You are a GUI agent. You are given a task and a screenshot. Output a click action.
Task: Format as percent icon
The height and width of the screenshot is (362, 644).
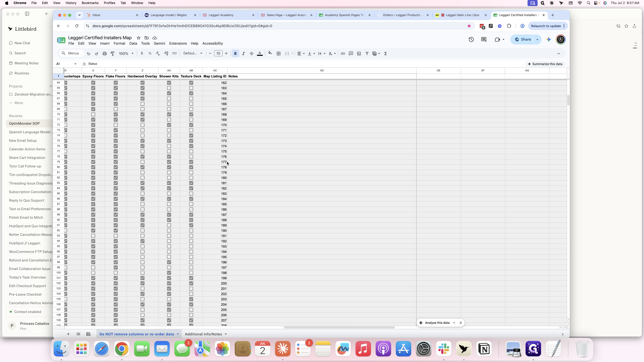(x=150, y=53)
